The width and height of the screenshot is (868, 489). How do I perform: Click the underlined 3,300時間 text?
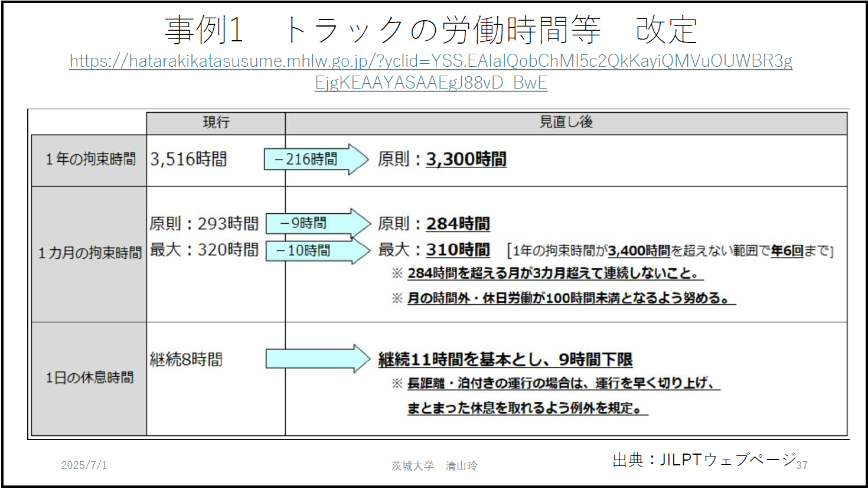tap(466, 159)
